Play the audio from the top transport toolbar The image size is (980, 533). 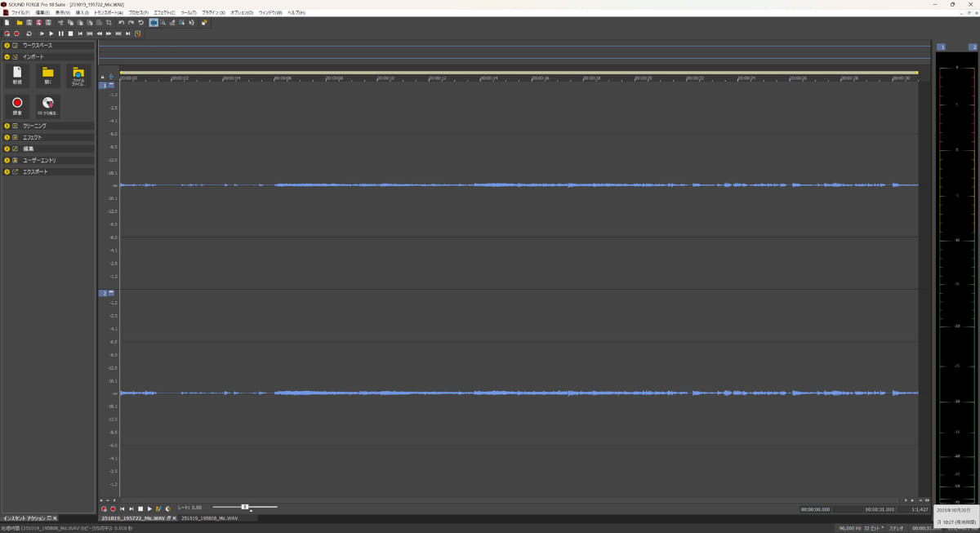51,33
